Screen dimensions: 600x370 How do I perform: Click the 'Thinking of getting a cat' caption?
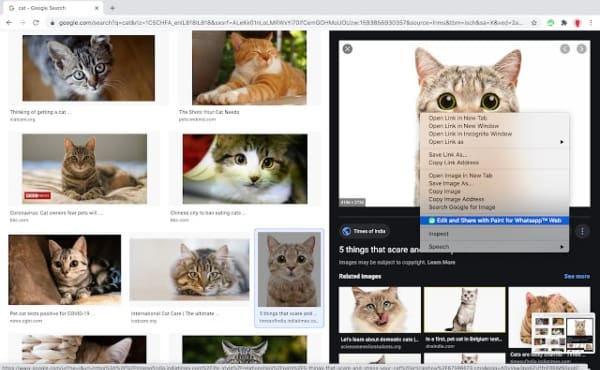coord(40,112)
